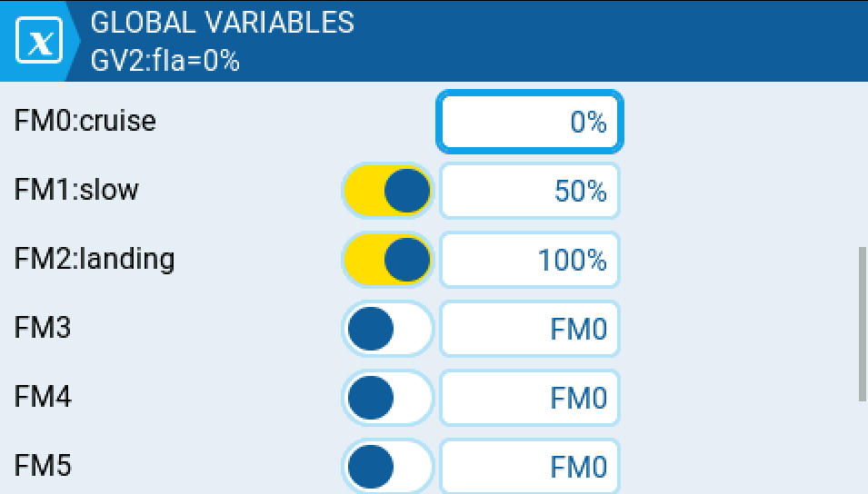The width and height of the screenshot is (868, 494).
Task: Select the FM2:landing 100% value field
Action: pyautogui.click(x=530, y=260)
